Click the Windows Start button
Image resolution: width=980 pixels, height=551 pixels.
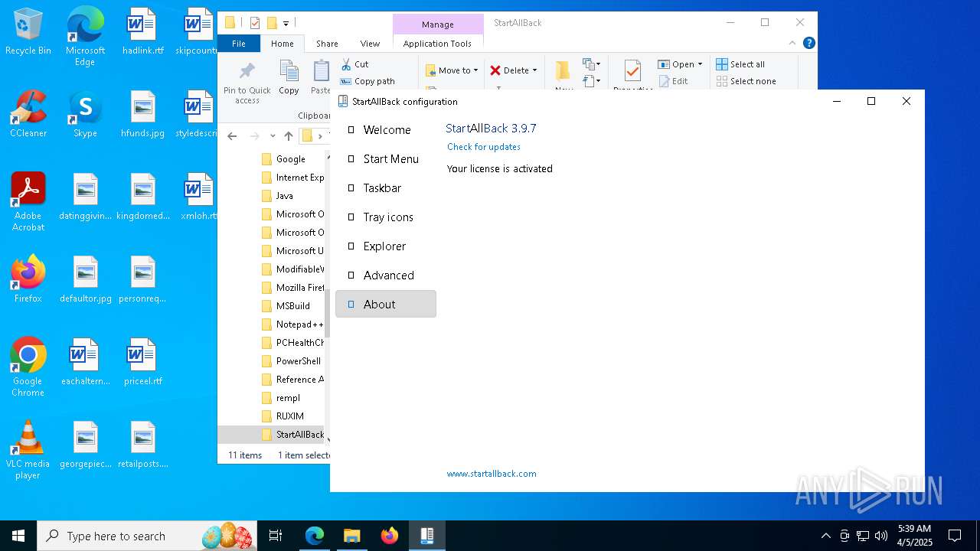point(18,536)
